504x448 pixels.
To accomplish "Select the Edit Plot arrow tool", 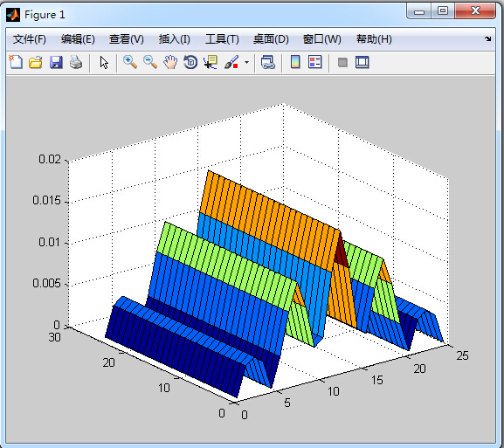I will (104, 62).
